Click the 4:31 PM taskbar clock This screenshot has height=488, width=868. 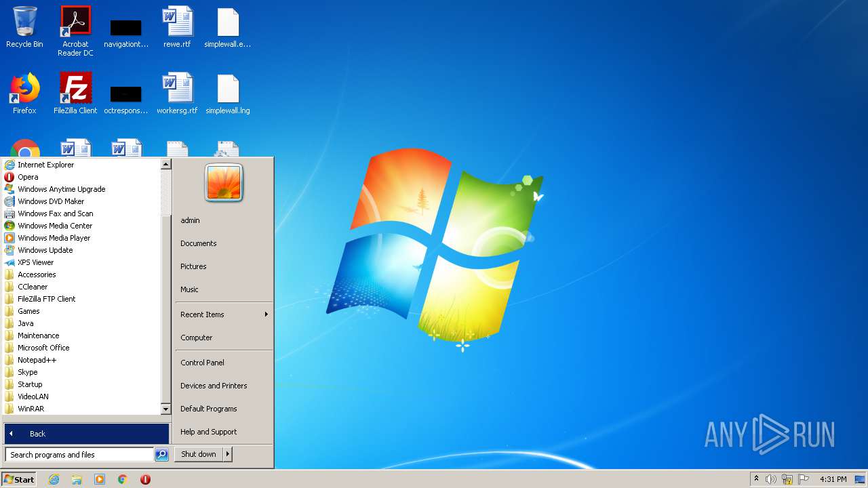click(833, 479)
